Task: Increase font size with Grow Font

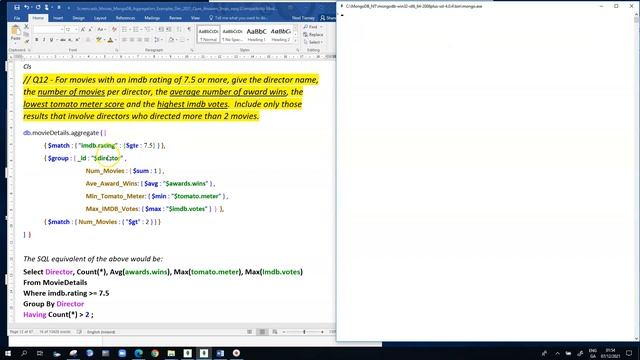Action: pyautogui.click(x=83, y=29)
